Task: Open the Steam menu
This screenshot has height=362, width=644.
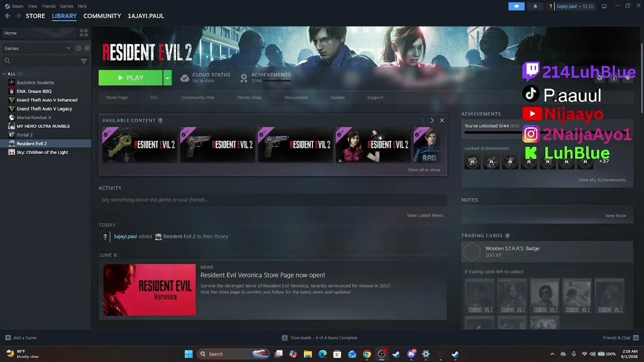Action: 14,6
